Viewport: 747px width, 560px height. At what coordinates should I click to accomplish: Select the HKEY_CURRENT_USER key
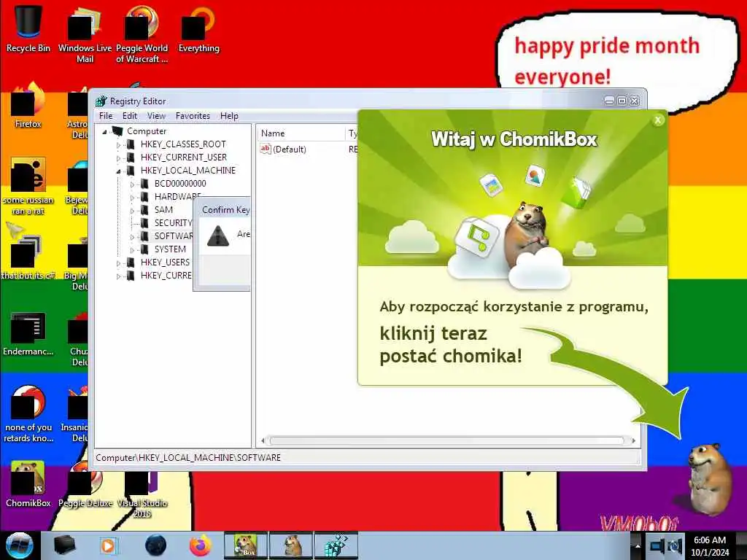183,157
